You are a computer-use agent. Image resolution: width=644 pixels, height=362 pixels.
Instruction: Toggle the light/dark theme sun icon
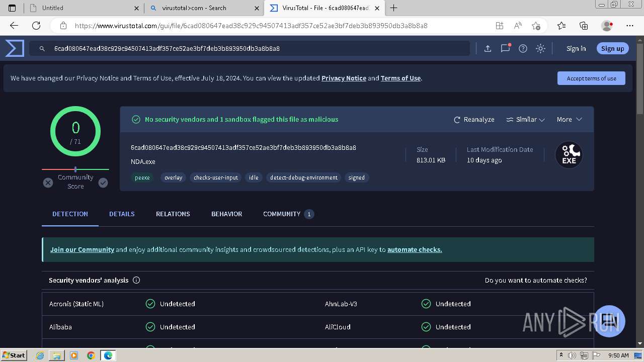(540, 49)
